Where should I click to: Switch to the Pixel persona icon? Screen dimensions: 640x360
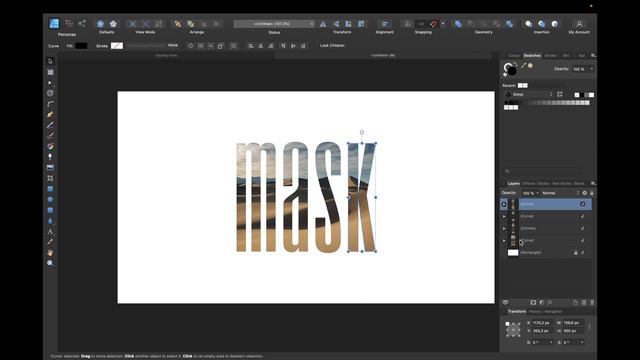(x=69, y=24)
